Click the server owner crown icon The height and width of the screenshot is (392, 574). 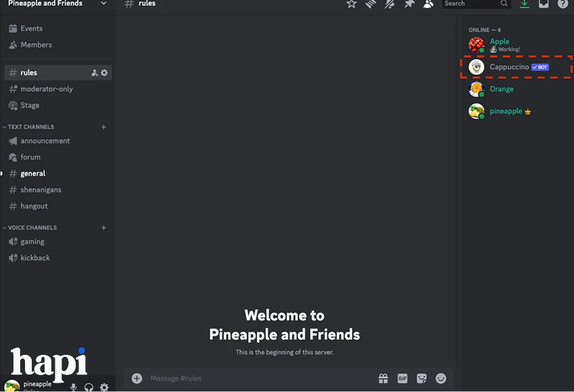(527, 111)
